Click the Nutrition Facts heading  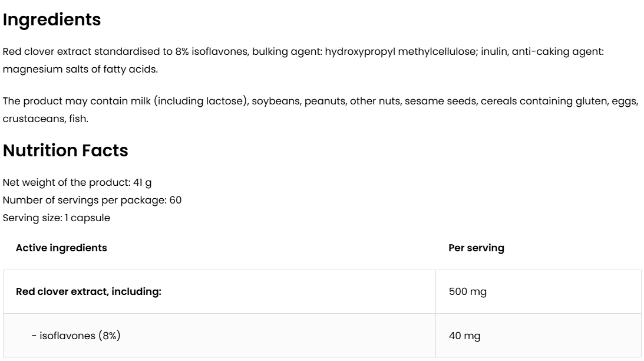[65, 150]
